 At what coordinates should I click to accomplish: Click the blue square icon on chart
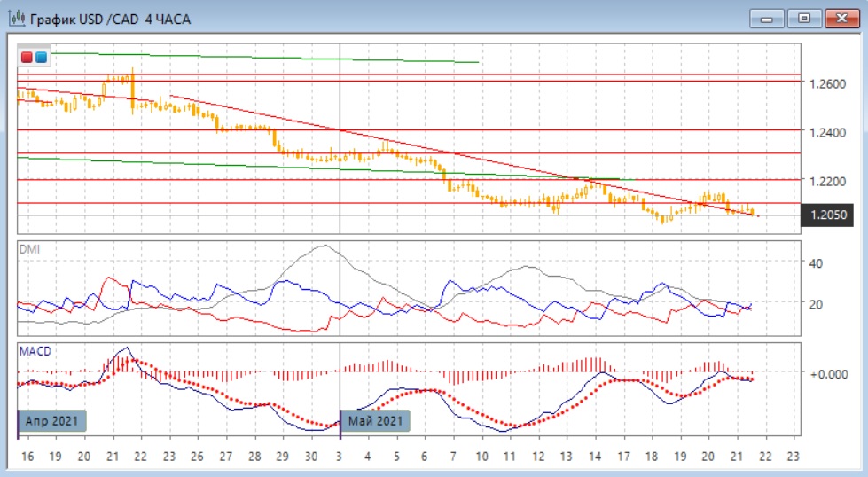(x=41, y=58)
